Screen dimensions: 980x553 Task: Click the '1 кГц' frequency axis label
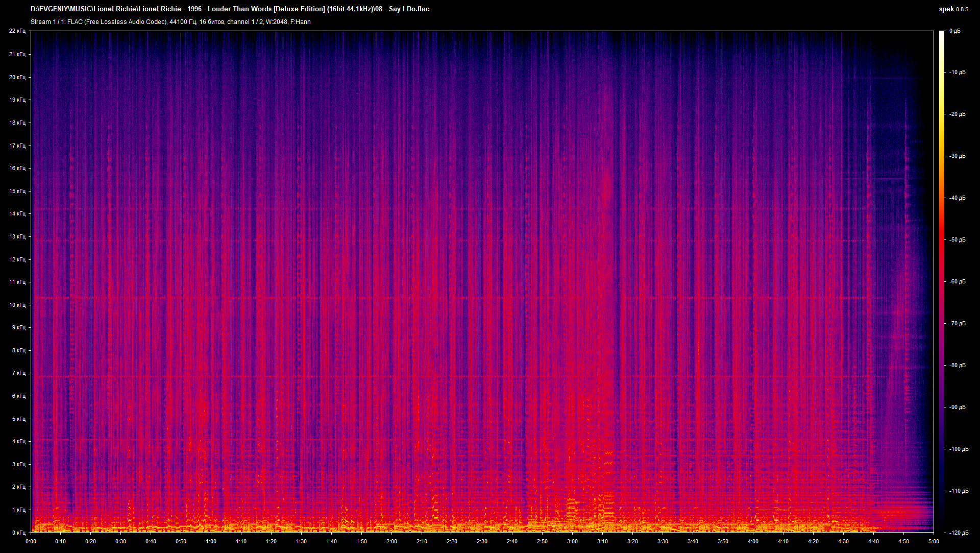click(x=19, y=510)
